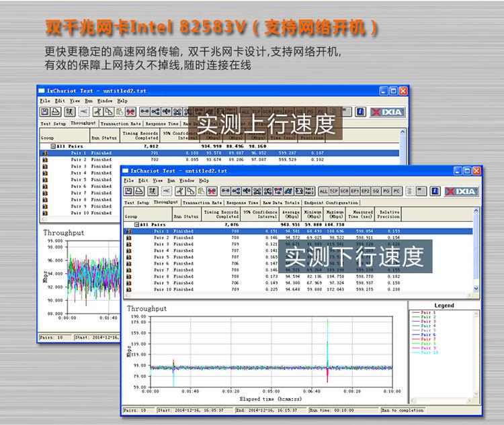Open Window menu in back window

point(105,101)
